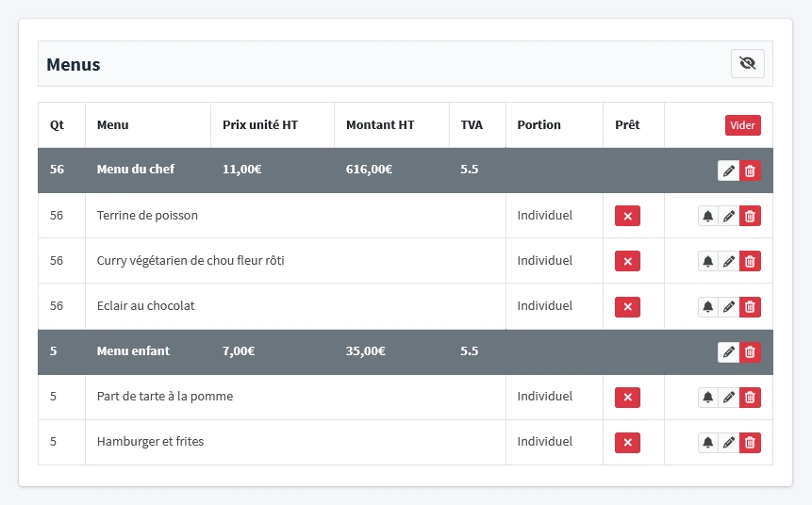Viewport: 812px width, 505px height.
Task: Click the Eclair au chocolat text
Action: [145, 306]
